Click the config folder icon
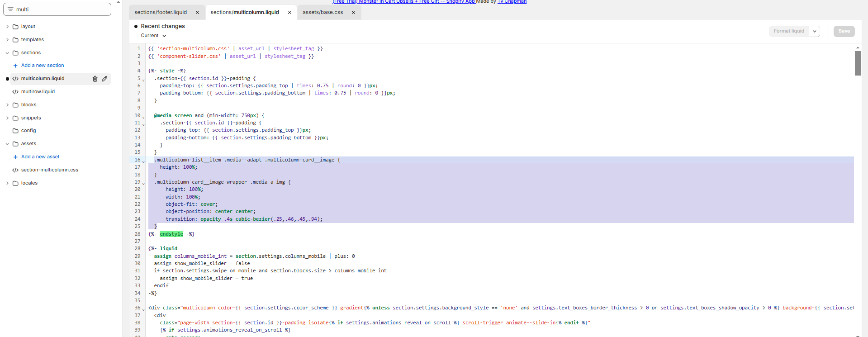 [x=15, y=131]
